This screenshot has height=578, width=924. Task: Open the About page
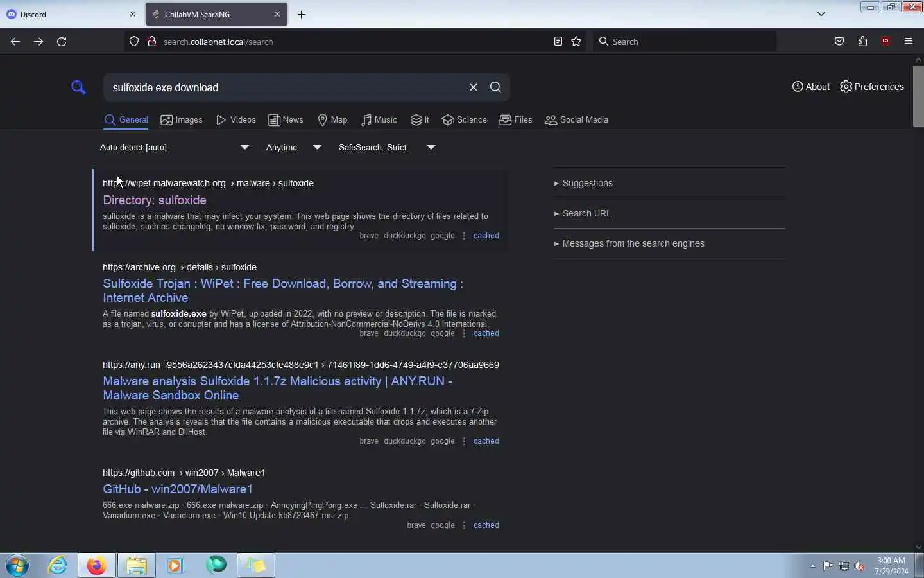[811, 87]
